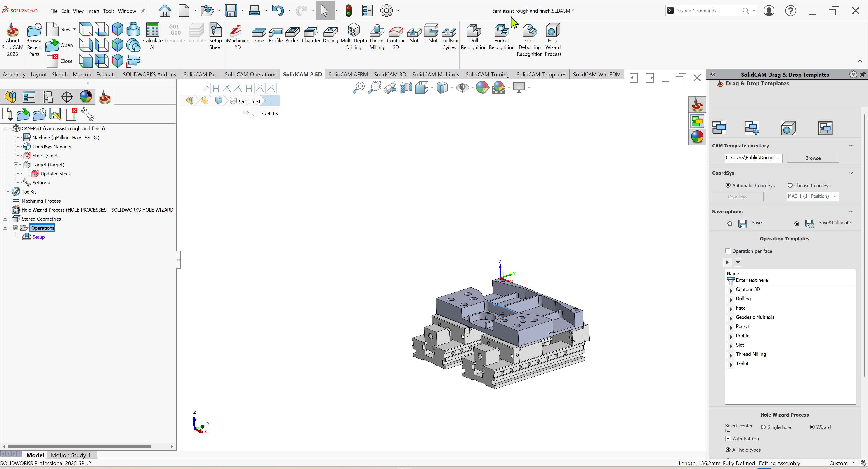
Task: Run Drill Recognition
Action: (x=473, y=36)
